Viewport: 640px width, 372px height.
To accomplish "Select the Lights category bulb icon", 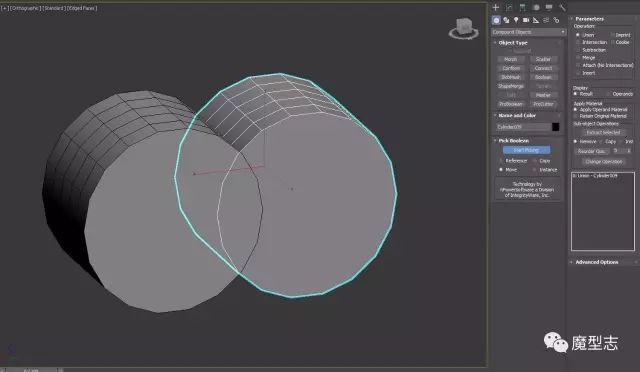I will coord(516,20).
